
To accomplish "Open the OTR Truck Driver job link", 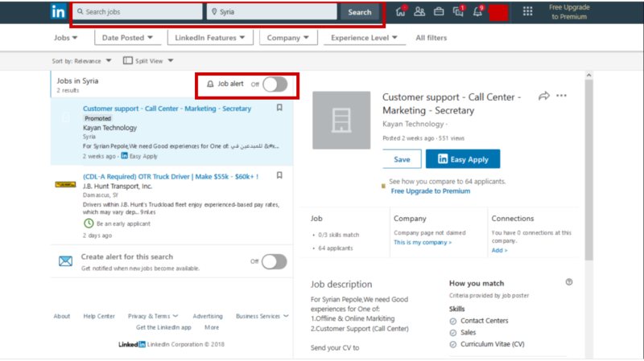I will pos(170,176).
